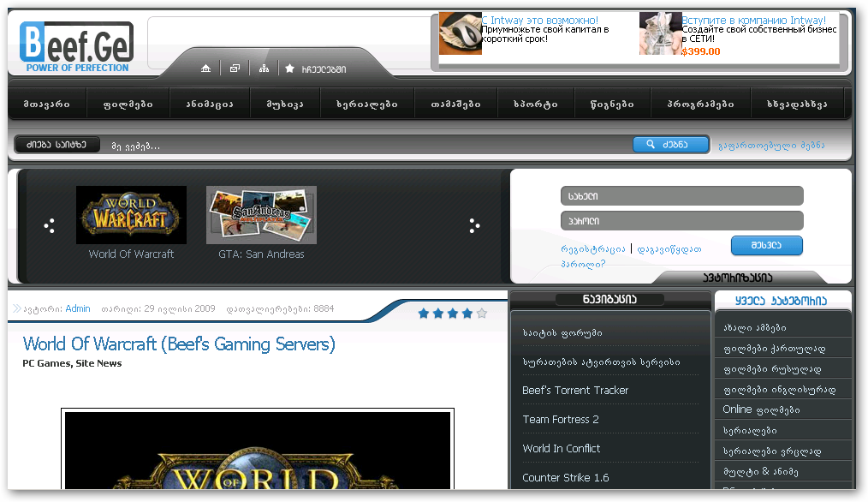Open the forgot password link
This screenshot has width=868, height=502.
631,256
